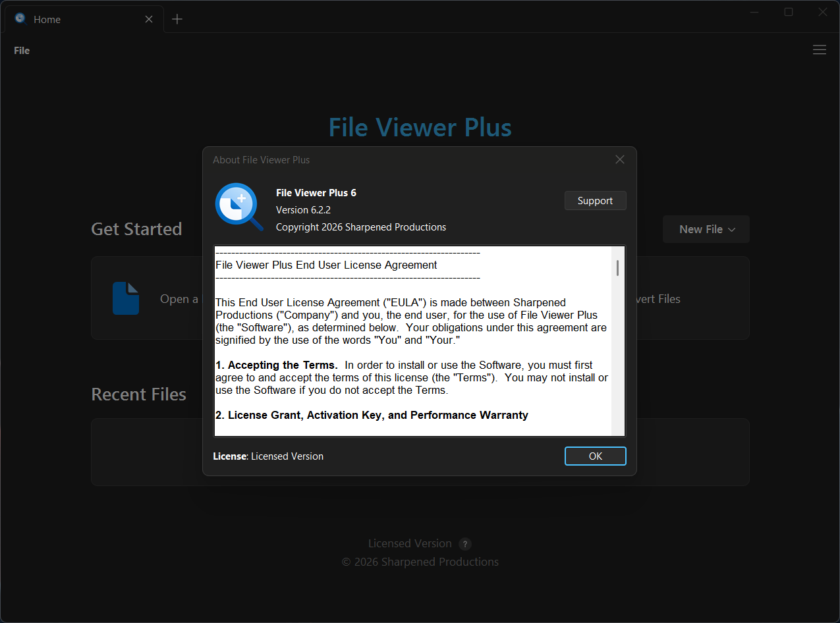Viewport: 840px width, 623px height.
Task: Click the large 'File Viewer Plus' main title
Action: click(x=420, y=127)
